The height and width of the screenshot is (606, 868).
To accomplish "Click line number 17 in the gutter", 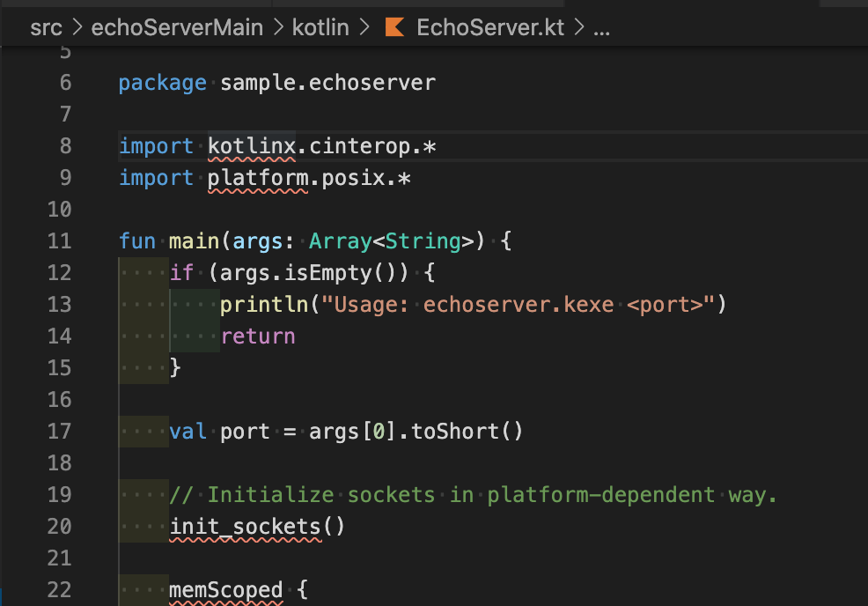I will (59, 432).
